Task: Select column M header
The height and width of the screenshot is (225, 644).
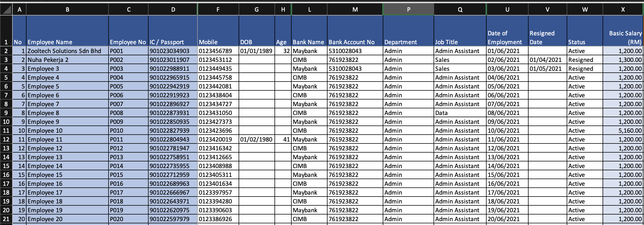Action: pyautogui.click(x=355, y=9)
